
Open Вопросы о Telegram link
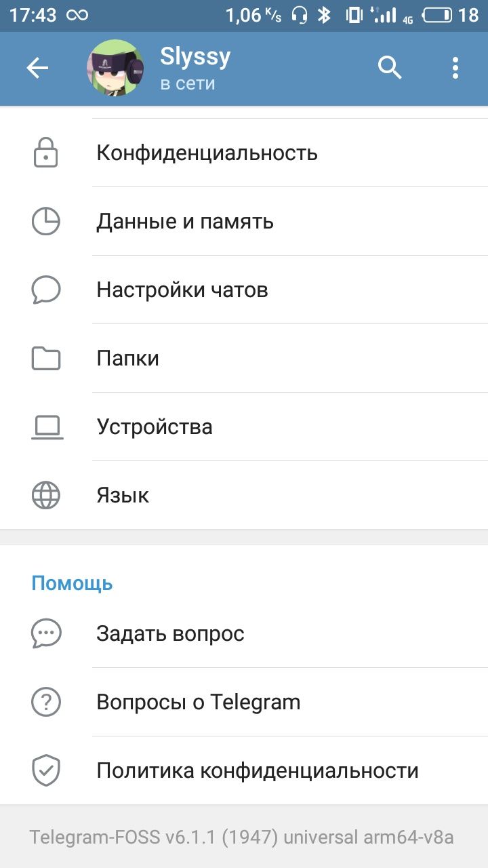coord(199,703)
